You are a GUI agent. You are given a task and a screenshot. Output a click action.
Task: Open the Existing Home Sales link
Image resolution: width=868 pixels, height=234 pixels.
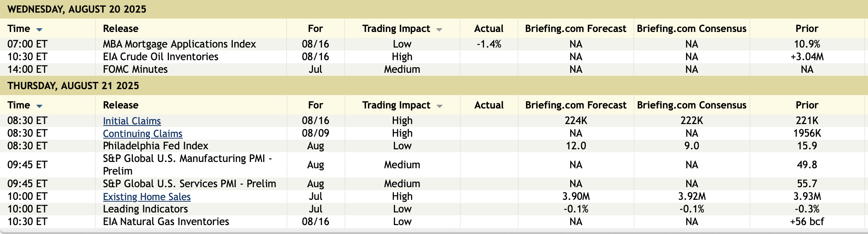[147, 196]
